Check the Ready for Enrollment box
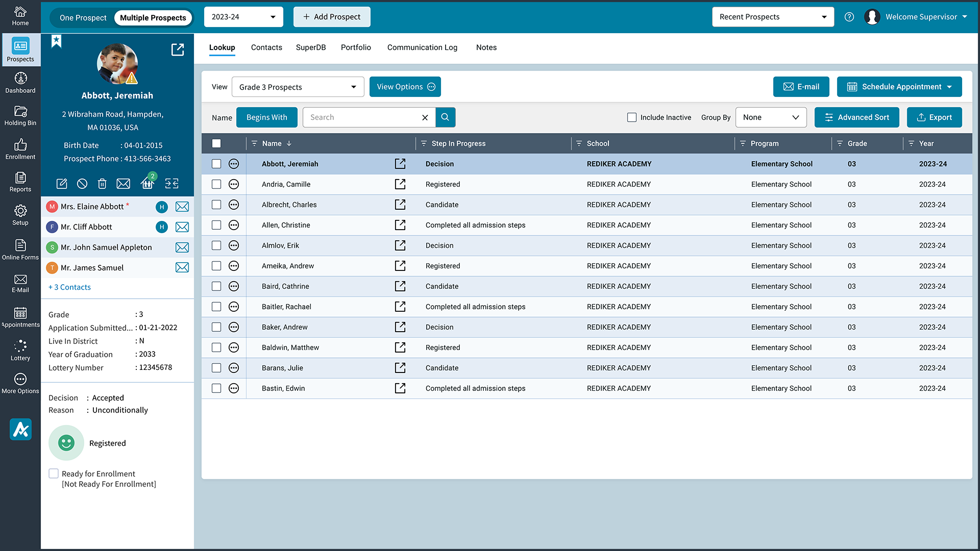 coord(54,473)
